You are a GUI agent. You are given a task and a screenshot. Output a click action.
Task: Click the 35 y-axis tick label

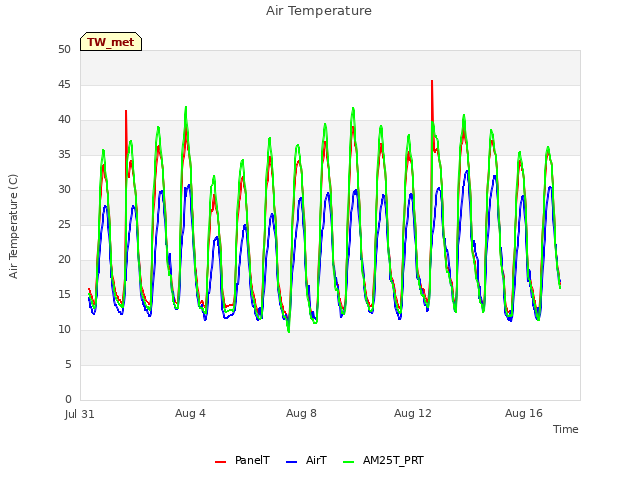(x=64, y=154)
